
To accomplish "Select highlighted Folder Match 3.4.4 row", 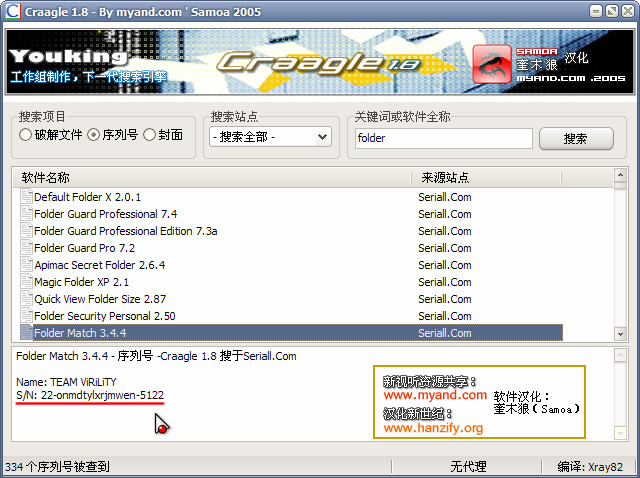I will 291,333.
